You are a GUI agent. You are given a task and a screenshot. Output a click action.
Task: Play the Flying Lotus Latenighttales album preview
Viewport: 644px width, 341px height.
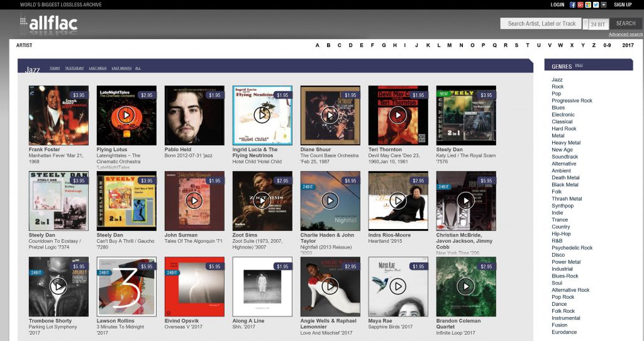[126, 115]
